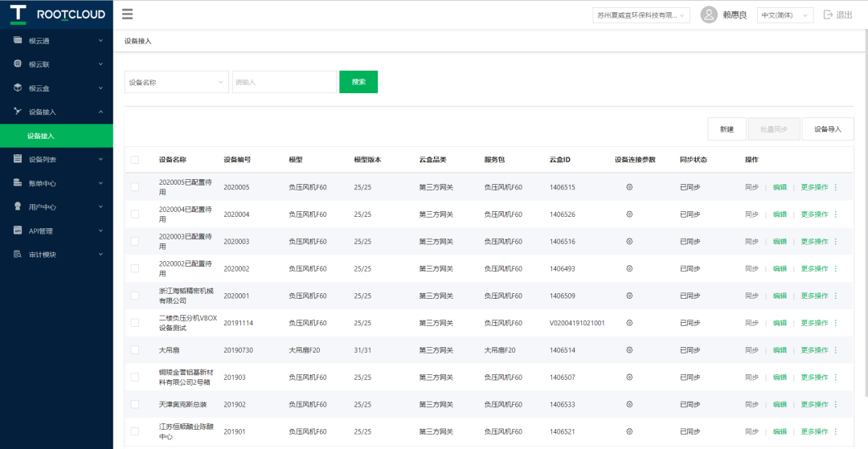Click the green 搜索 button
The height and width of the screenshot is (449, 868).
pyautogui.click(x=358, y=82)
